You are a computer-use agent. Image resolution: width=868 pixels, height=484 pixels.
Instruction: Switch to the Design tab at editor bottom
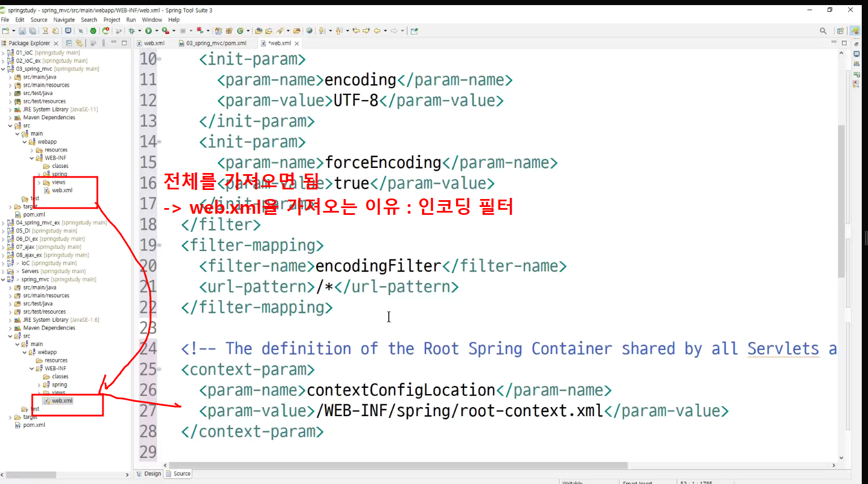(x=149, y=474)
